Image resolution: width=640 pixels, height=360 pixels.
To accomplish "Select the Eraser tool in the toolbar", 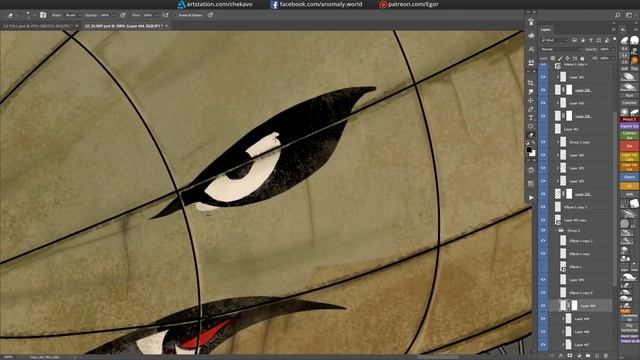I will click(x=531, y=135).
